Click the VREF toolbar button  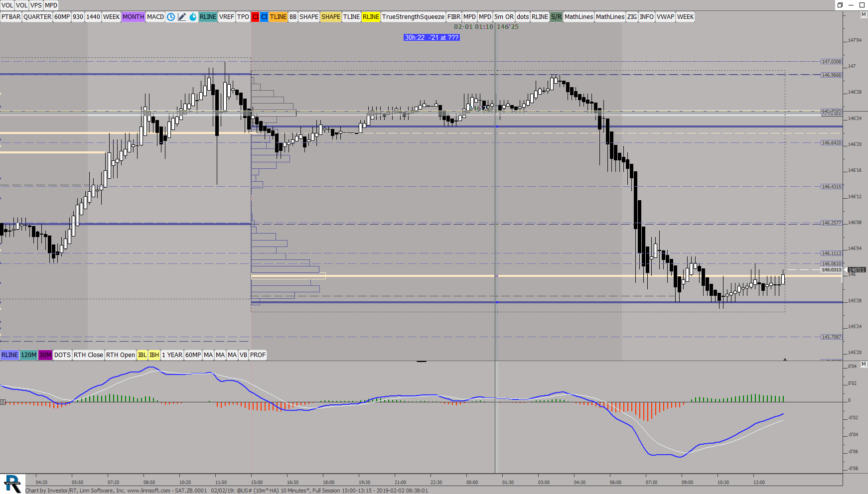point(227,17)
